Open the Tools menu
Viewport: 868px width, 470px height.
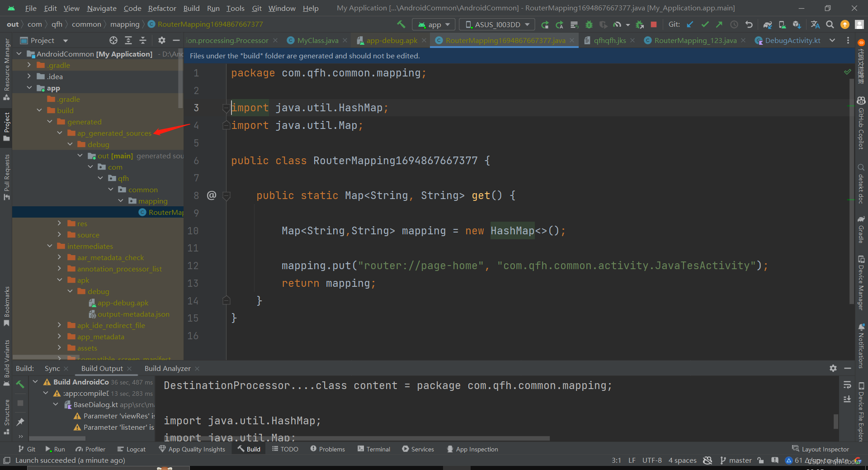point(235,8)
